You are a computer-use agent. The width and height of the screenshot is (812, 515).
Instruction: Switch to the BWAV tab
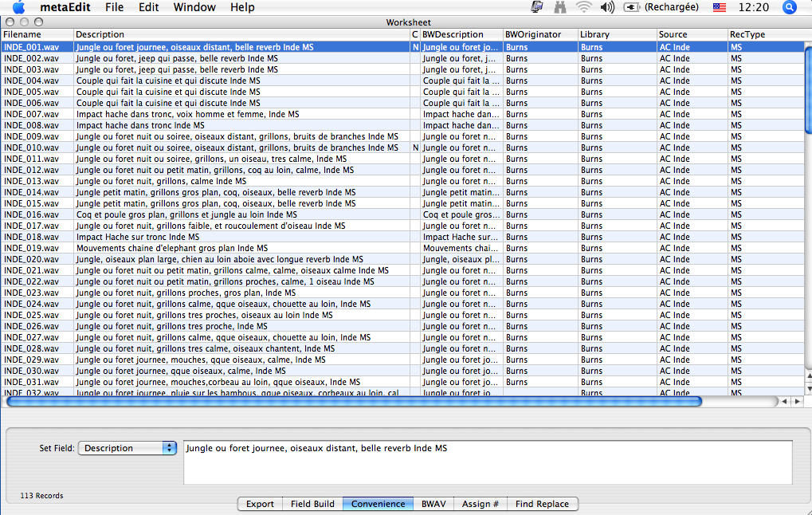(433, 504)
